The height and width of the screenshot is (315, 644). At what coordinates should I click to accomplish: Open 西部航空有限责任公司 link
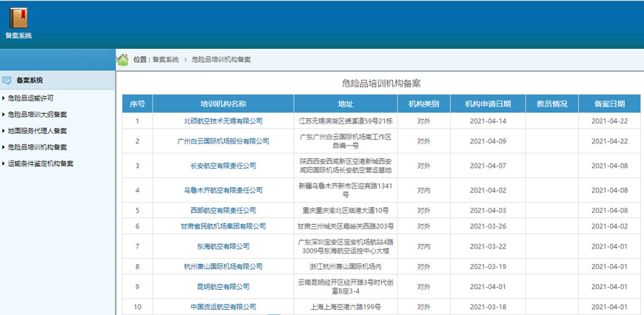click(x=223, y=211)
